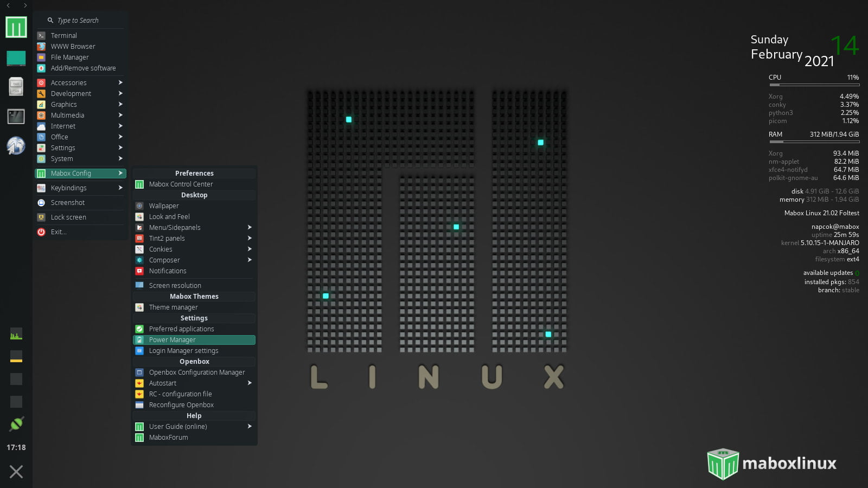Screen dimensions: 868x488
Task: Launch the File Manager cabinet icon
Action: [15, 86]
